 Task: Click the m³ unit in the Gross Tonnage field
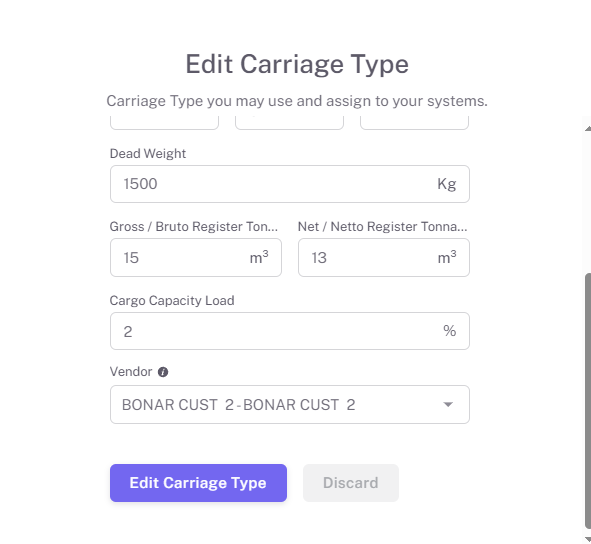point(259,257)
